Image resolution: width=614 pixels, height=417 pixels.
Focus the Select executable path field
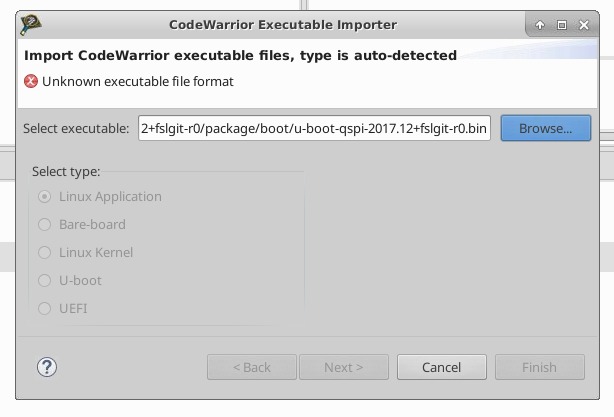(x=314, y=128)
